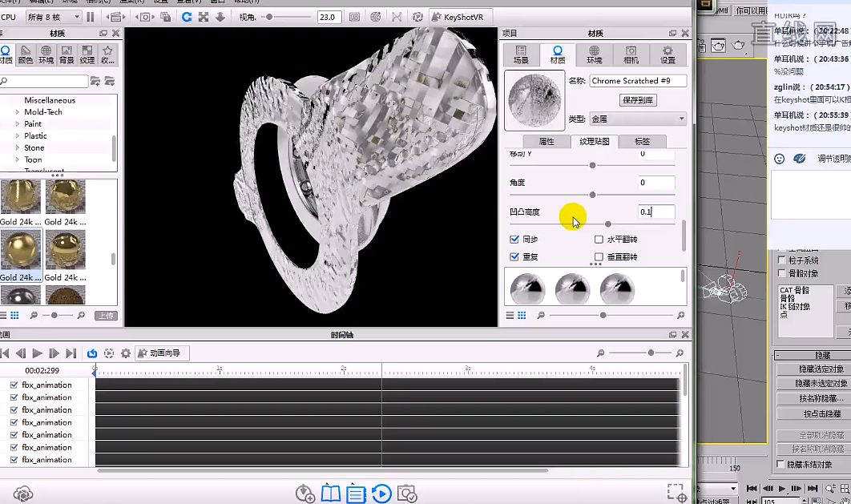Image resolution: width=851 pixels, height=504 pixels.
Task: Click the icon right of the 23.0 field
Action: (x=354, y=17)
